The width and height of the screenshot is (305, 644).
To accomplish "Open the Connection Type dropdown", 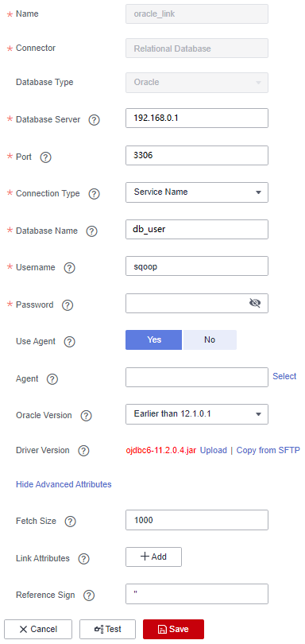I will click(197, 192).
